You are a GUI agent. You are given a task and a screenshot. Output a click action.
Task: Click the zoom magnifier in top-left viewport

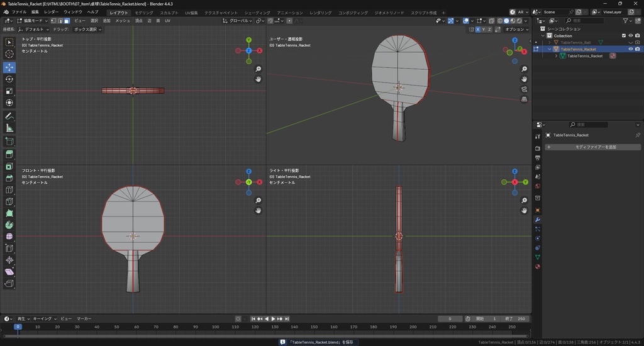pos(258,69)
